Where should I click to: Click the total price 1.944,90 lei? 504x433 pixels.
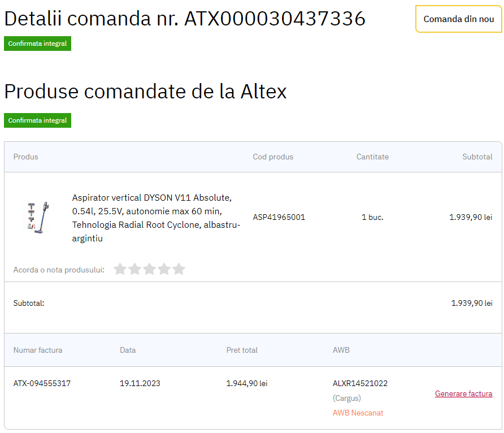246,383
